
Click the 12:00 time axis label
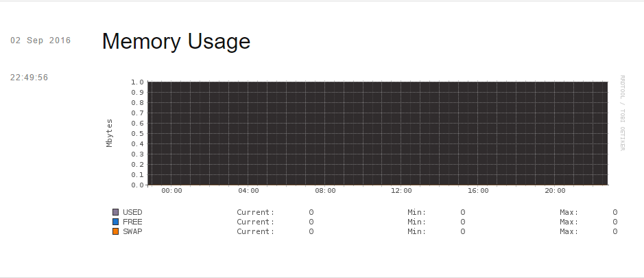(401, 191)
